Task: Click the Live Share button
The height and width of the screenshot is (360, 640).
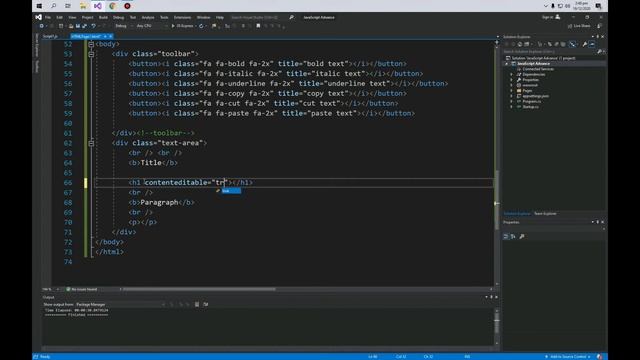Action: tap(579, 26)
